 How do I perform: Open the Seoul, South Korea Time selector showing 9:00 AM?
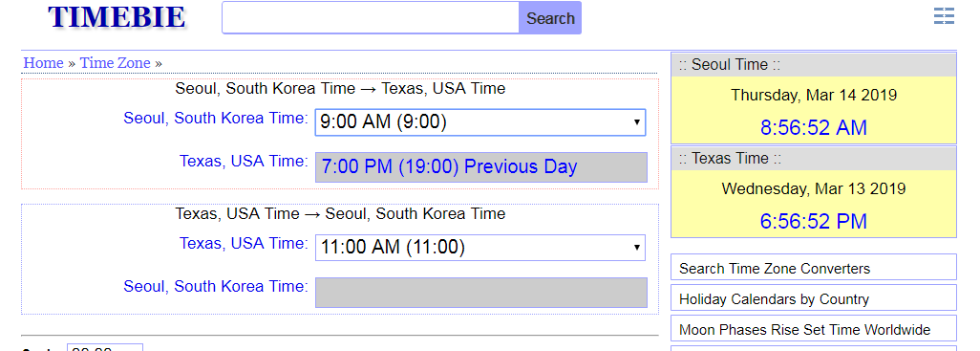point(480,122)
